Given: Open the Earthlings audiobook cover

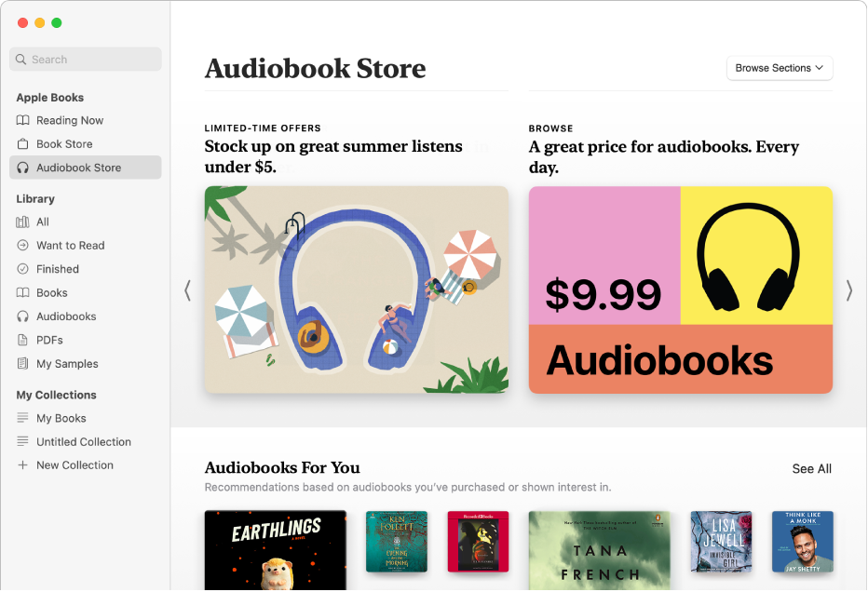Looking at the screenshot, I should tap(276, 550).
